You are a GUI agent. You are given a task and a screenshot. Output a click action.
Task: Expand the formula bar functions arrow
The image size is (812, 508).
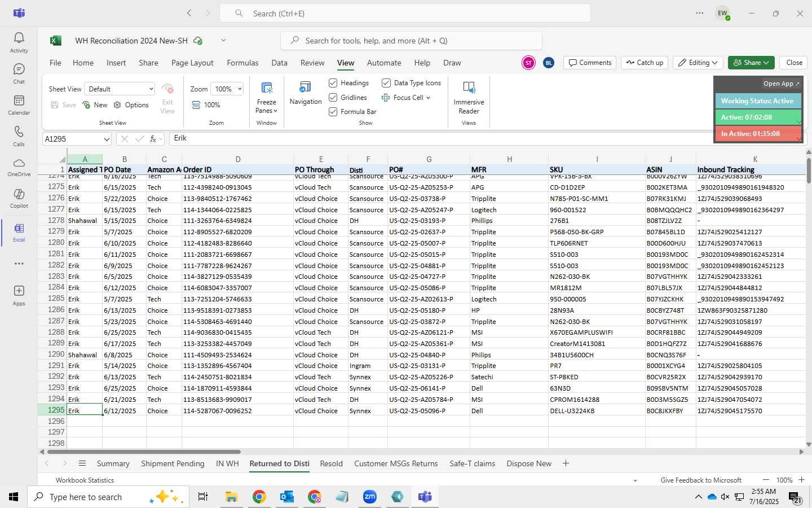coord(161,139)
